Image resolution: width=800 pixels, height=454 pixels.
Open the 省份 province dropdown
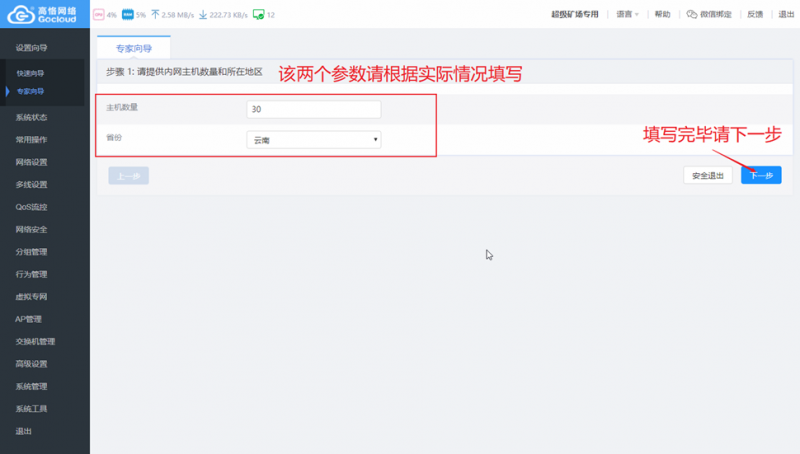pos(313,140)
